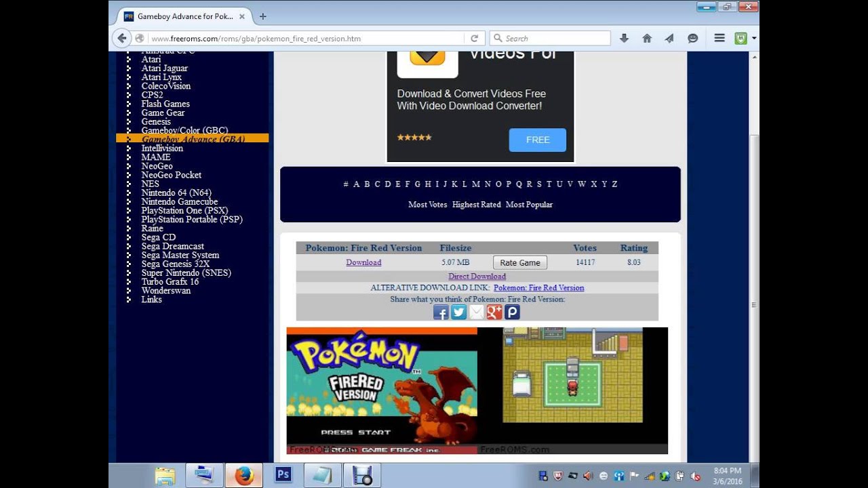
Task: Sort games by Most Votes
Action: 427,205
